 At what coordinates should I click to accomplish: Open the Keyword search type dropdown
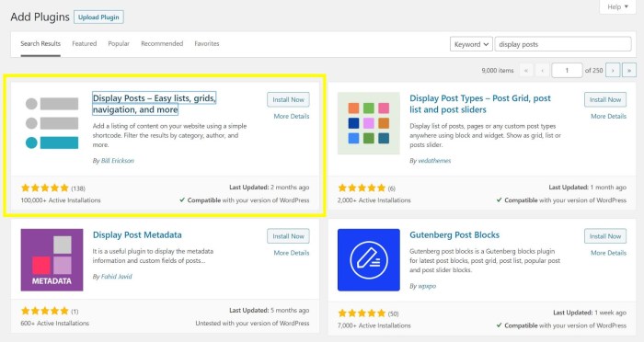471,44
